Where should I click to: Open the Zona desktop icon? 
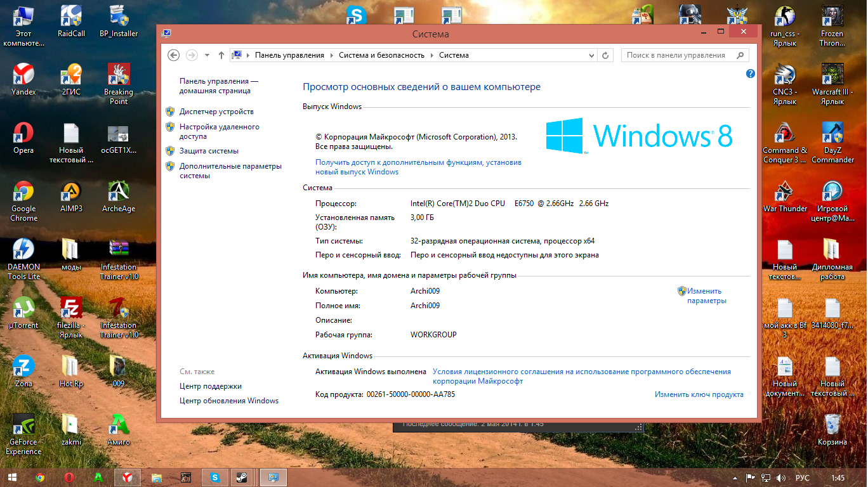pos(23,371)
